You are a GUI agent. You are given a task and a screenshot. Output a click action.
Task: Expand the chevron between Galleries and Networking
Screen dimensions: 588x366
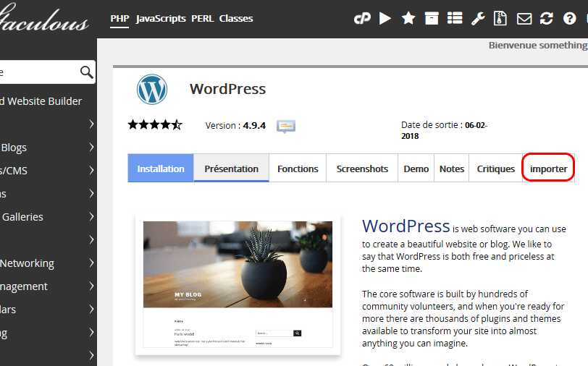tap(91, 239)
